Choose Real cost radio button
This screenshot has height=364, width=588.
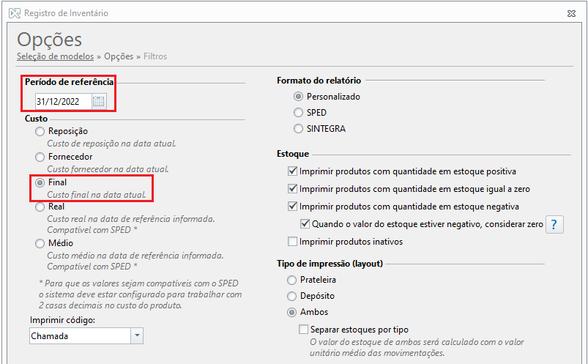tap(40, 207)
